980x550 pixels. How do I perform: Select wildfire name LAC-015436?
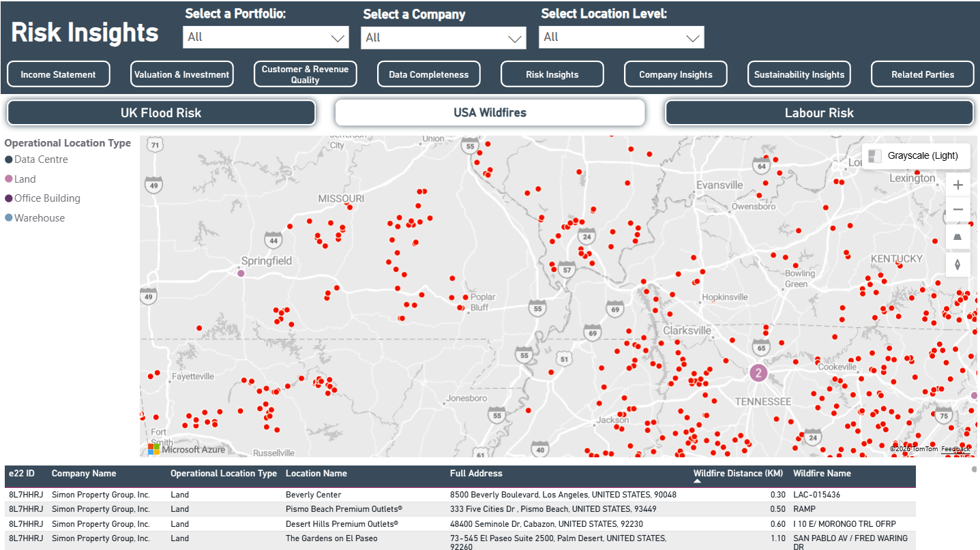click(x=817, y=495)
